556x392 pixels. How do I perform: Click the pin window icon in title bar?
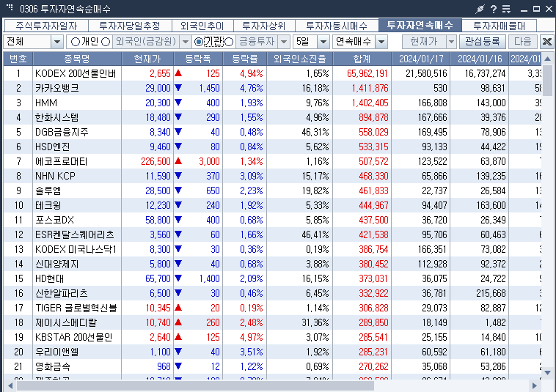[x=480, y=10]
